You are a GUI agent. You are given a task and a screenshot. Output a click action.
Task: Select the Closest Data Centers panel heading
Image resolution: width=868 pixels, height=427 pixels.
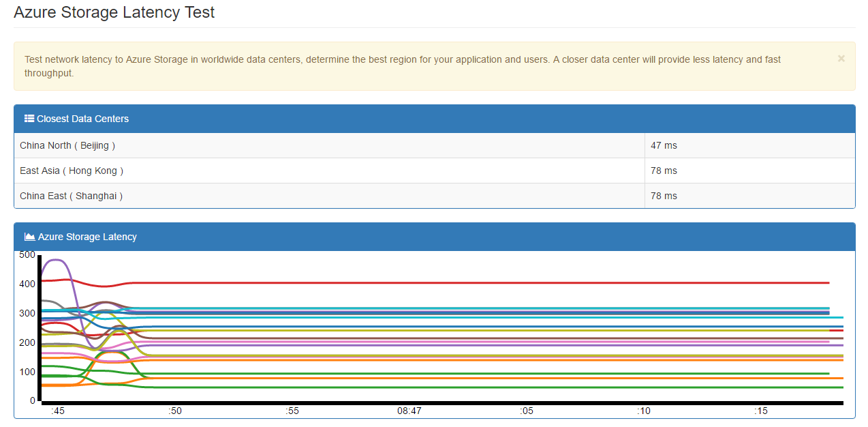(x=435, y=119)
